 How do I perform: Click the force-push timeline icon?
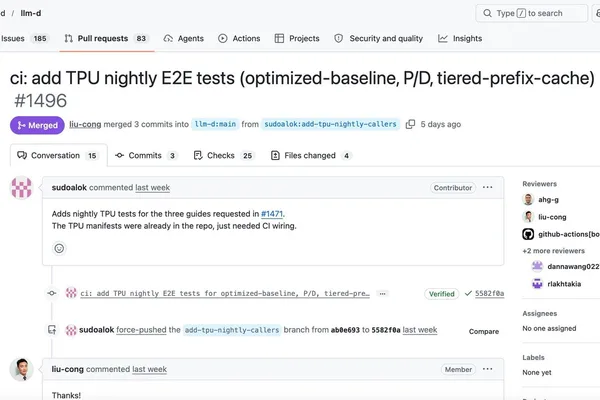tap(52, 330)
